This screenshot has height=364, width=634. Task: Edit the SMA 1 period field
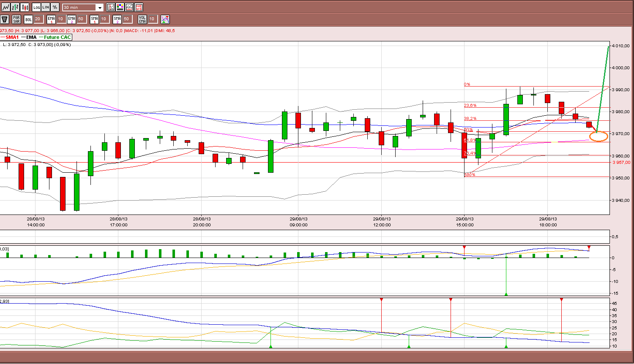point(104,19)
